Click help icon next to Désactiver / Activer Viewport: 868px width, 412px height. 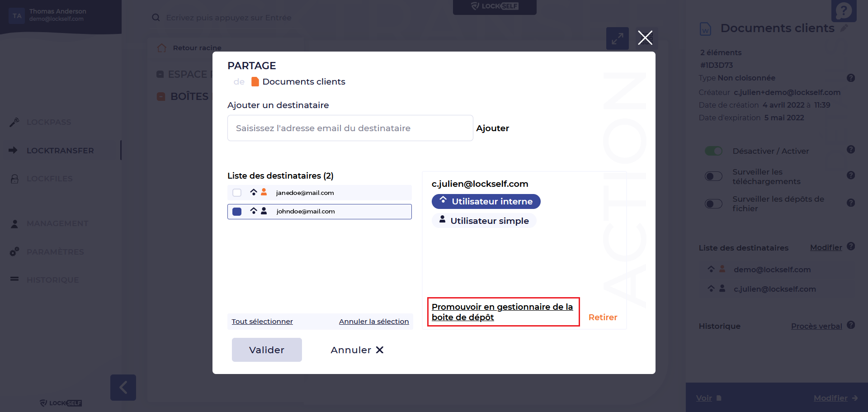pos(851,150)
